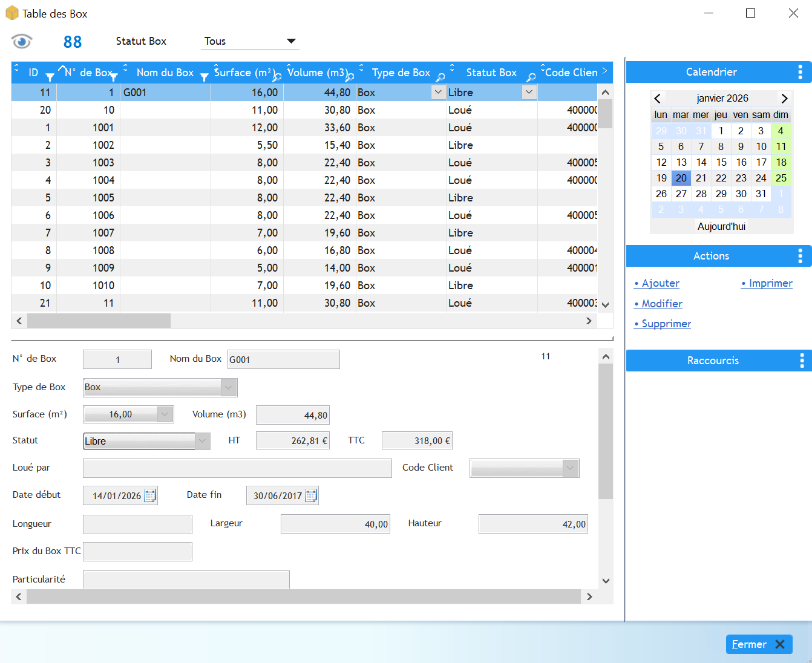This screenshot has width=812, height=663.
Task: Open calendar picker for Date début
Action: click(x=150, y=495)
